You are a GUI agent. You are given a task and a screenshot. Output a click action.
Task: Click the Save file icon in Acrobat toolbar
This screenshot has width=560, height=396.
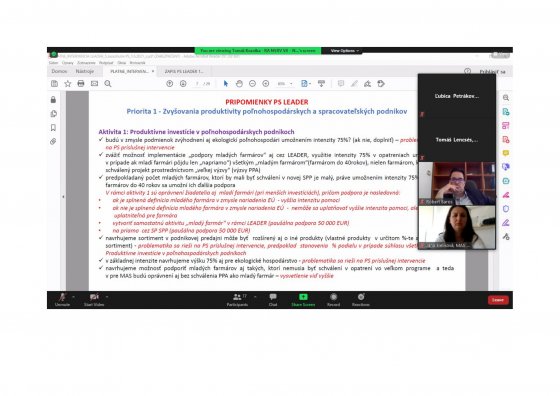(54, 84)
